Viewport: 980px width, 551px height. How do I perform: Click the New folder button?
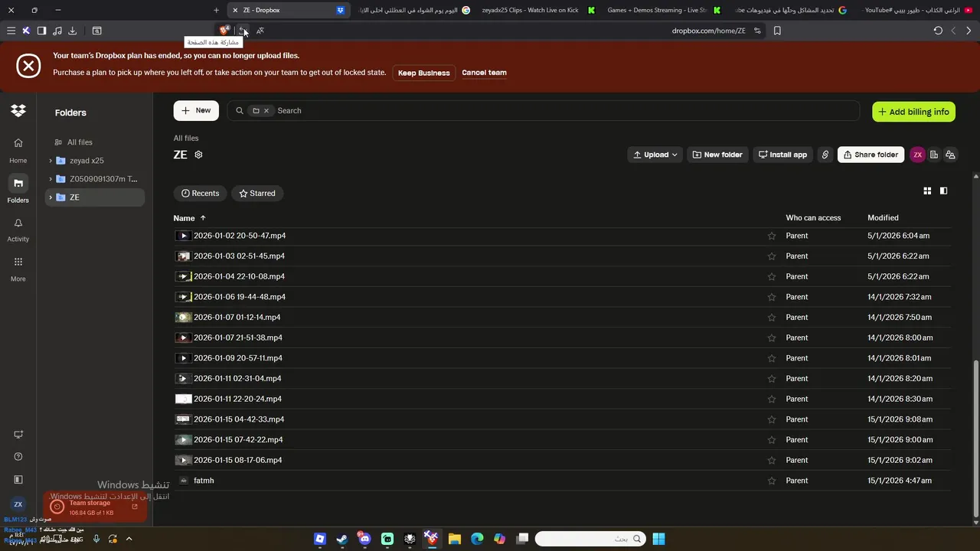[x=717, y=155]
